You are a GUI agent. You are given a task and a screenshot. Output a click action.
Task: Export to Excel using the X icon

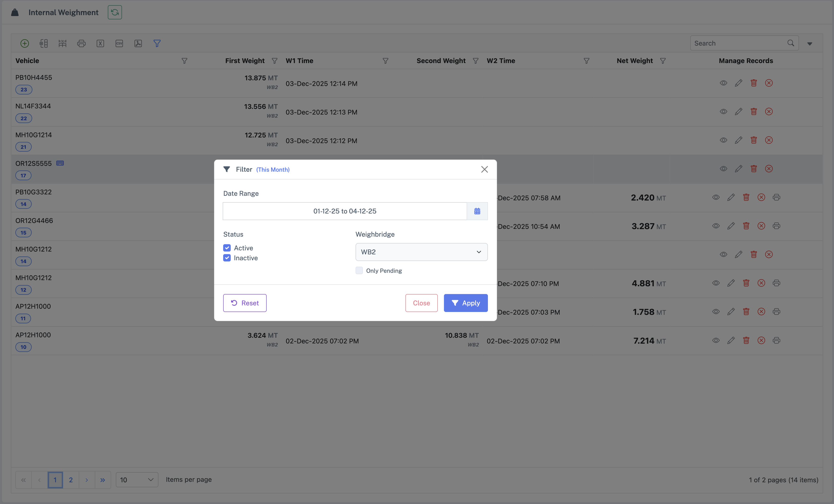[x=100, y=43]
